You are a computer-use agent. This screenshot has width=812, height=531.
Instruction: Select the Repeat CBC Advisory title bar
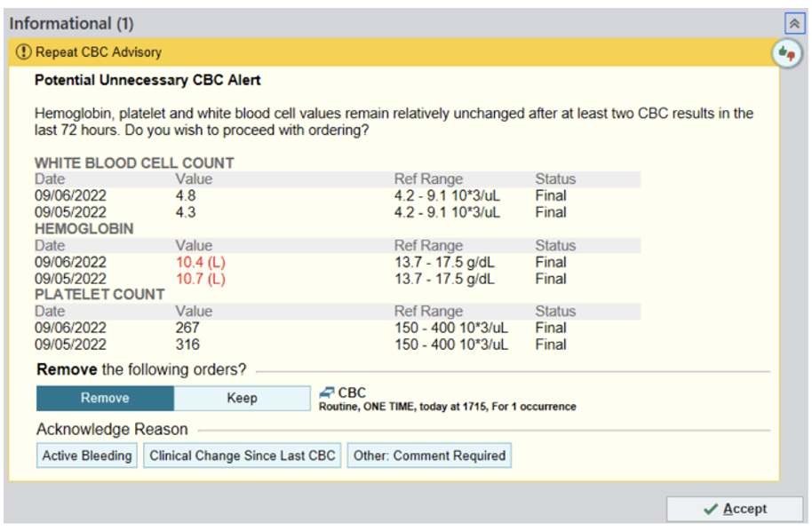coord(98,52)
